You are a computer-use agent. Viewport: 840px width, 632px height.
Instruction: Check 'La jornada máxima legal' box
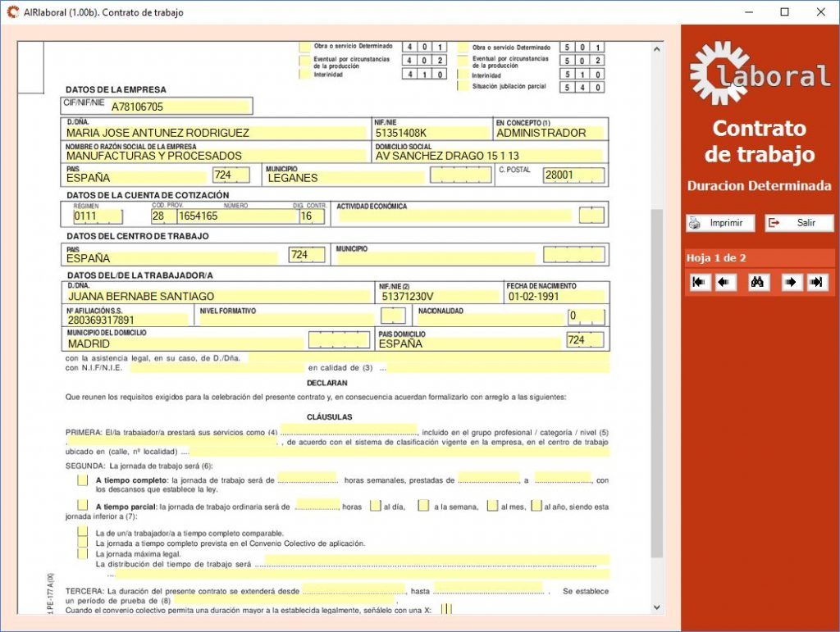83,553
